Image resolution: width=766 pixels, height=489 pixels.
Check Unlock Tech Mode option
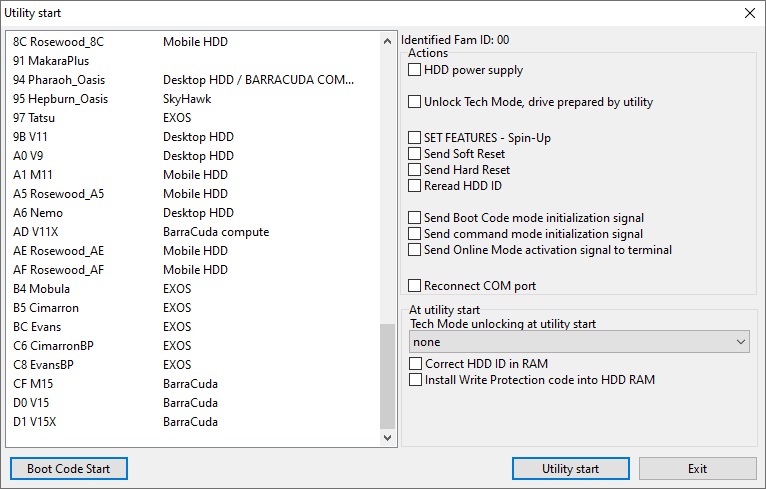pos(415,102)
